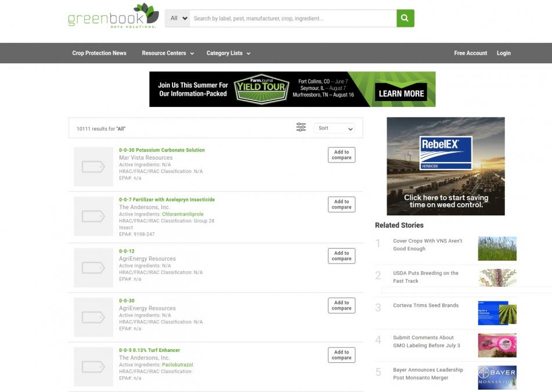The width and height of the screenshot is (552, 392).
Task: Click The Andersons, Inc. under 0-0-7 Fertilizer
Action: pos(145,207)
